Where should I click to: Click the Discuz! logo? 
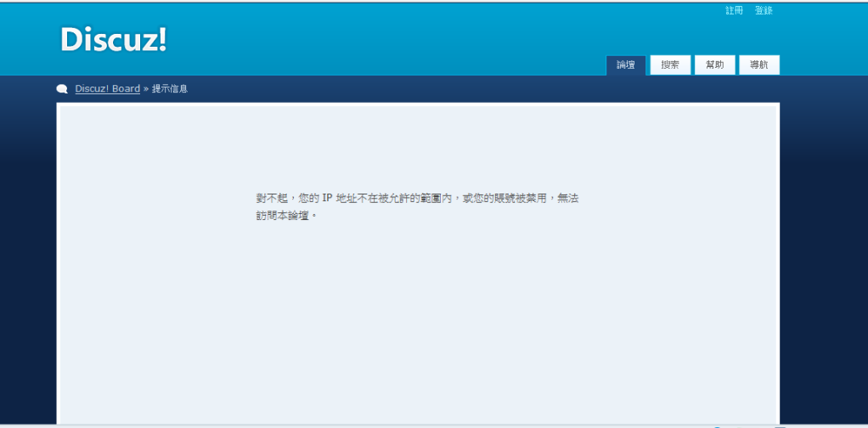click(114, 40)
